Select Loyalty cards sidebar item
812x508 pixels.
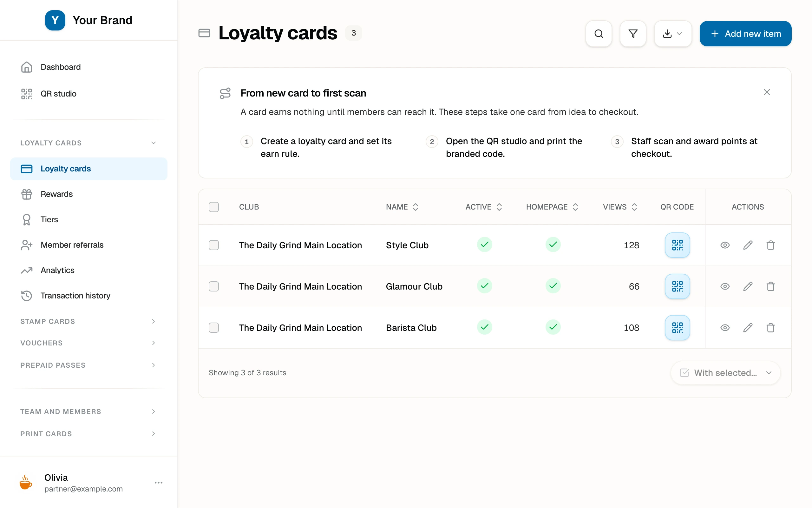click(x=88, y=169)
